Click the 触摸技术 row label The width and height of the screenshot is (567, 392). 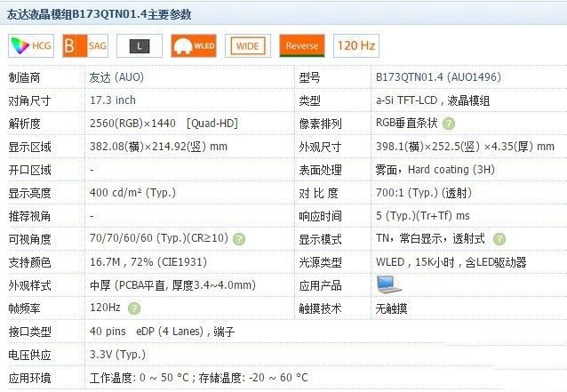point(321,308)
